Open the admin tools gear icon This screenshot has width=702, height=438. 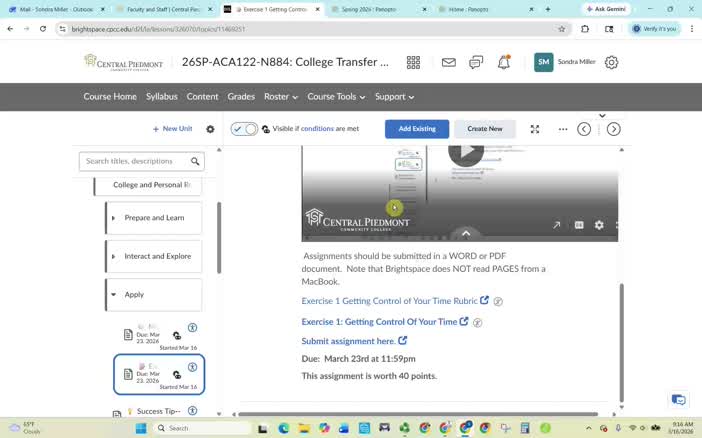(612, 62)
